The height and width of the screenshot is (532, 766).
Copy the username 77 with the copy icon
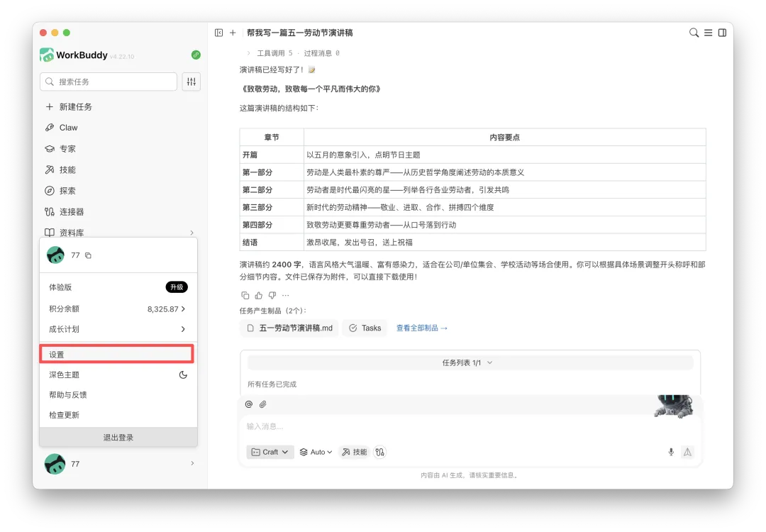pyautogui.click(x=88, y=255)
